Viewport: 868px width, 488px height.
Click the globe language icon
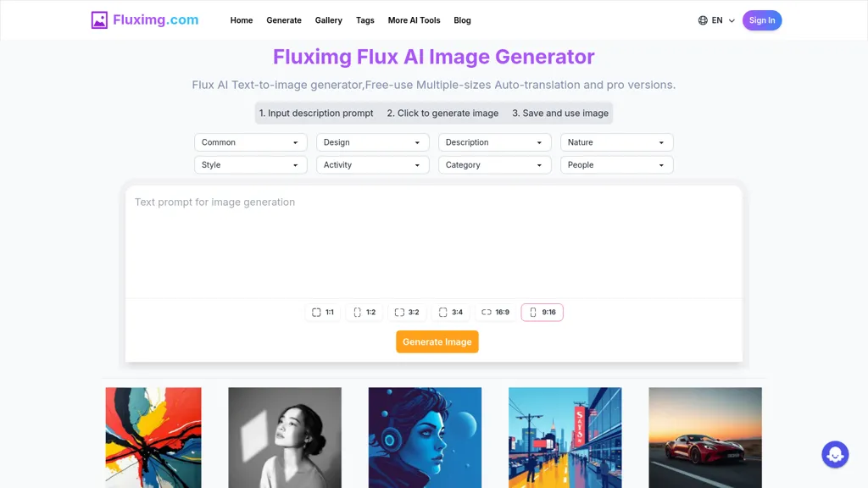703,20
